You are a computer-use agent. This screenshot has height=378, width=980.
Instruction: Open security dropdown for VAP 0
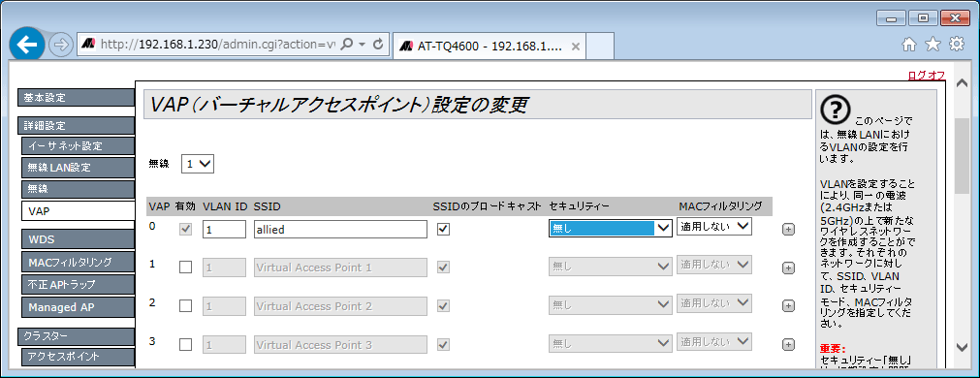click(x=610, y=229)
